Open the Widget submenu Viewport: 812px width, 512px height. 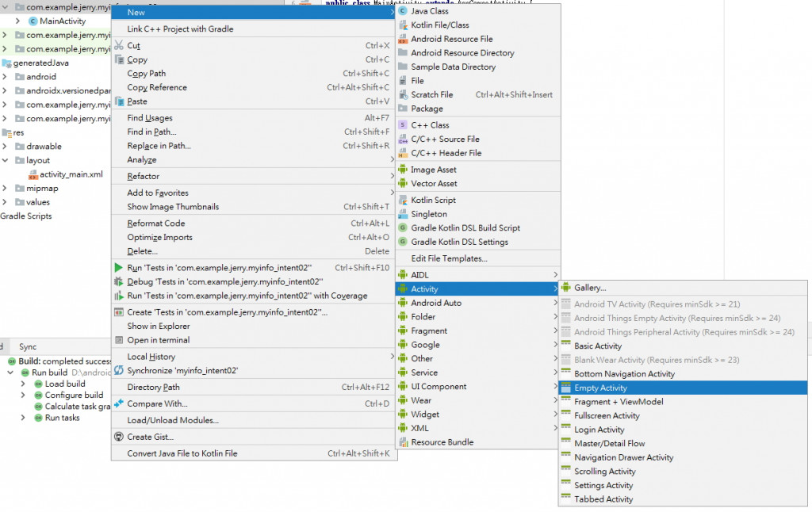pos(478,415)
